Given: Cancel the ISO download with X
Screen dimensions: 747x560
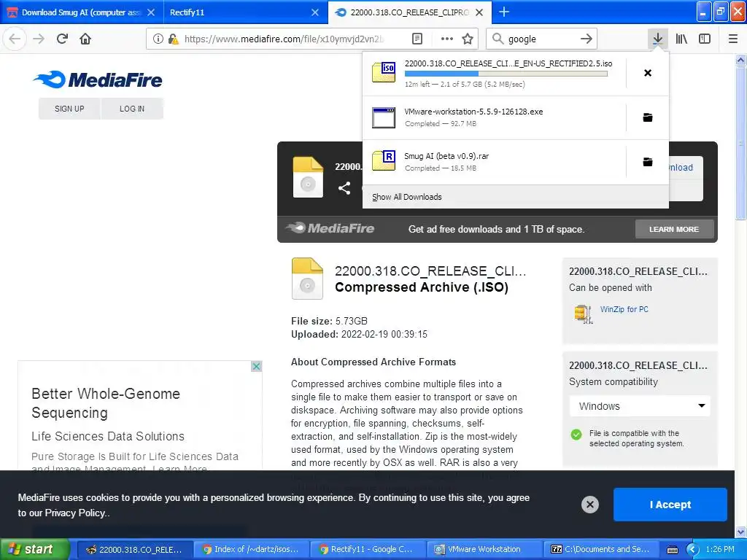Looking at the screenshot, I should [648, 73].
